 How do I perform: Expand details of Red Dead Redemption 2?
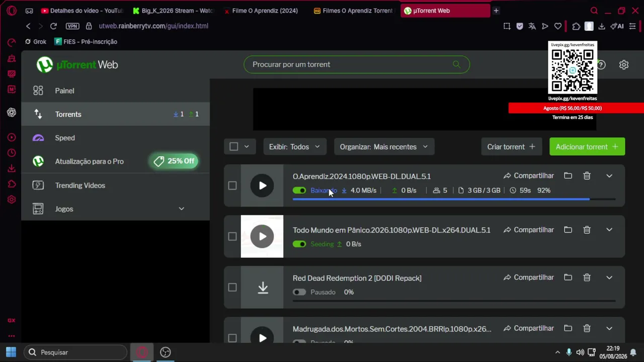[x=609, y=278]
